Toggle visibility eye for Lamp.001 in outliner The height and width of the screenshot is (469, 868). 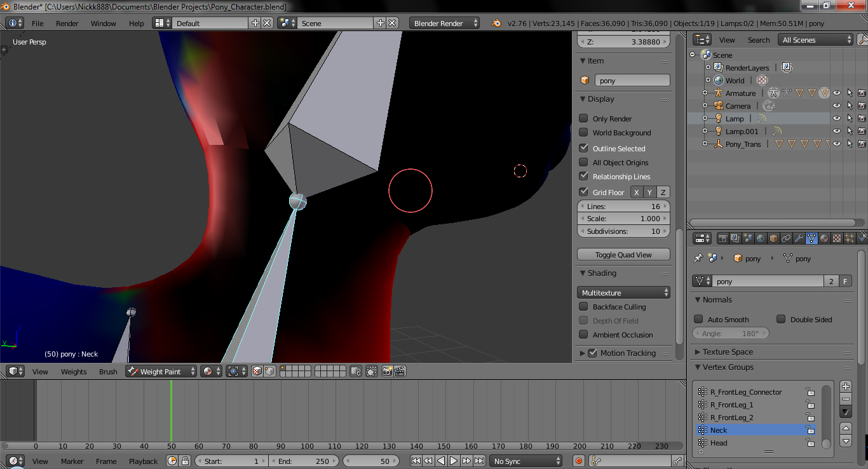(x=837, y=131)
